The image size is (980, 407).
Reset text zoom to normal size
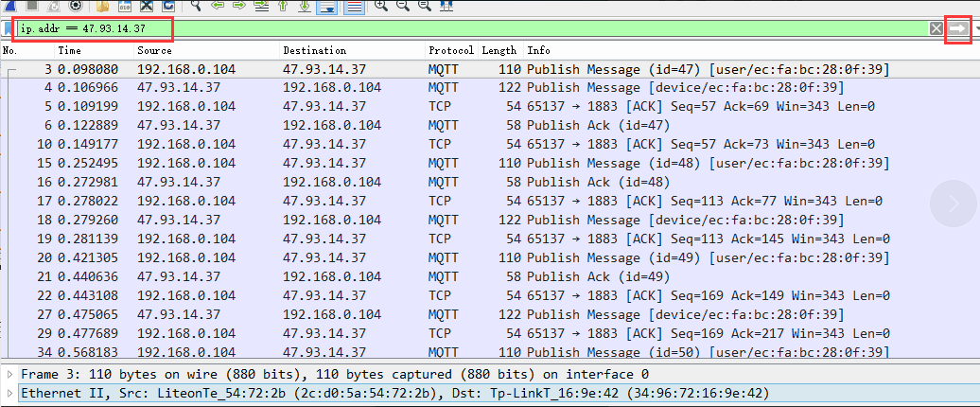click(x=425, y=6)
